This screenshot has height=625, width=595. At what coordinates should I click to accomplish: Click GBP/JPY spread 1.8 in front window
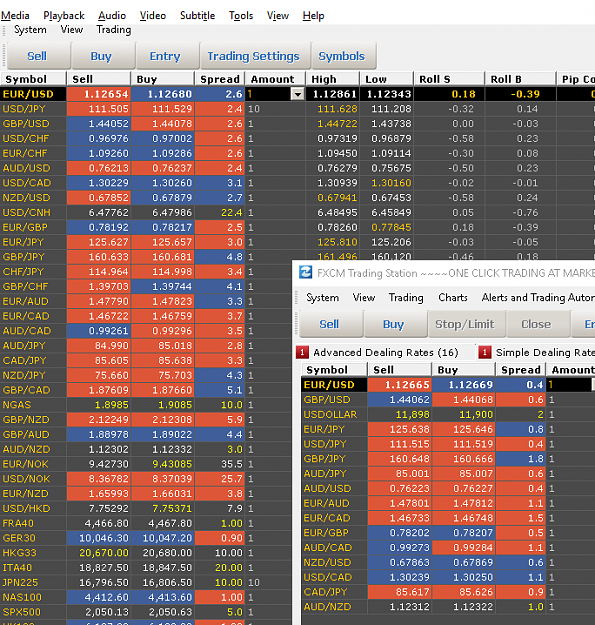pos(520,459)
